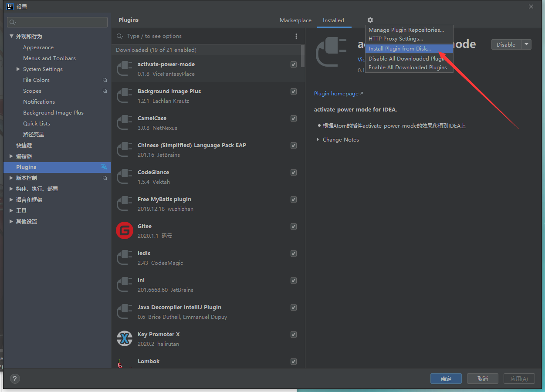Click the copy icon next to File Colors
This screenshot has width=545, height=392.
[105, 80]
